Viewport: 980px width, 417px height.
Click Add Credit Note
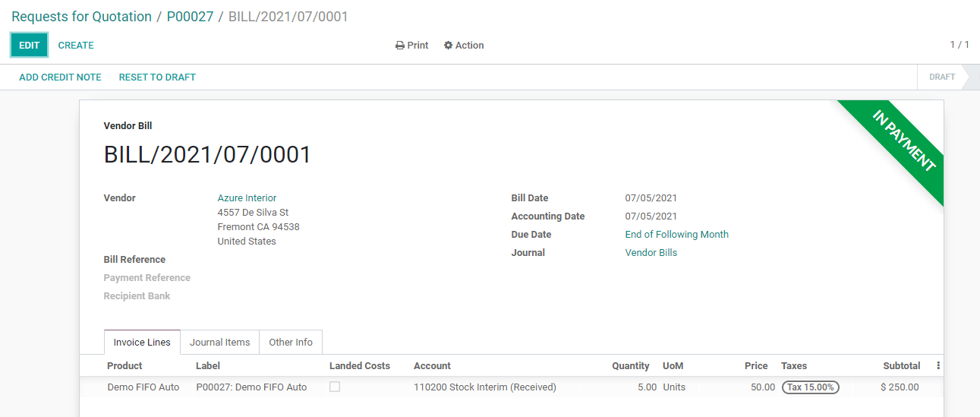60,77
